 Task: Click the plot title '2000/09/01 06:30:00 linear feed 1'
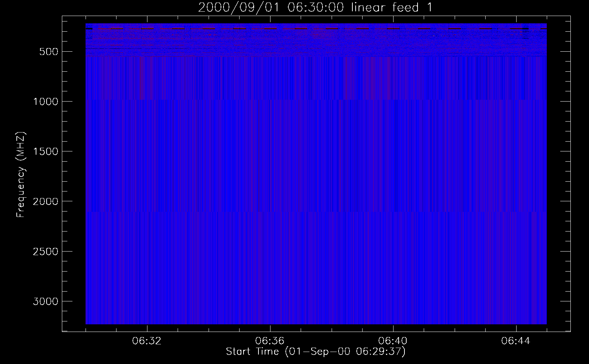pos(315,7)
